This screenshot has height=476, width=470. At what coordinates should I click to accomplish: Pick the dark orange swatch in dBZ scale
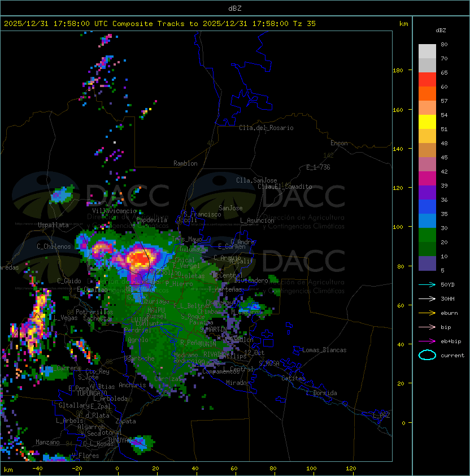pos(427,94)
